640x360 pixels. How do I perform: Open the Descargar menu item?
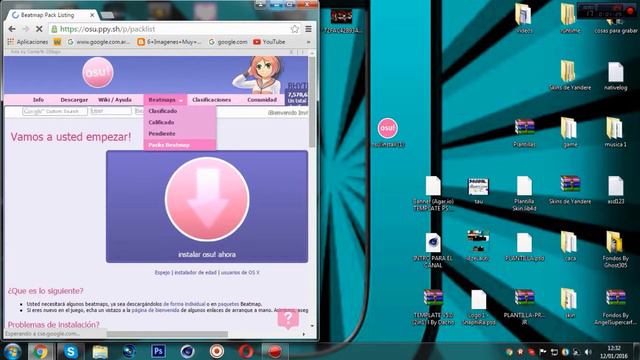(74, 100)
